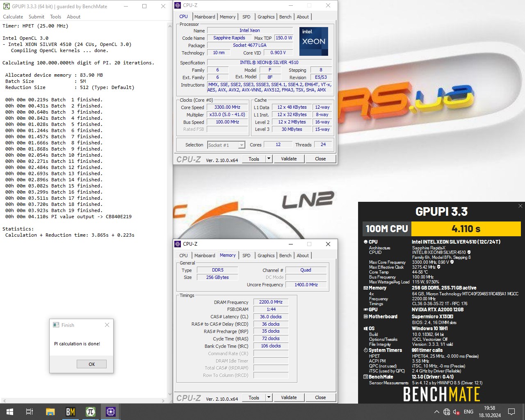The image size is (525, 420).
Task: Click GPUPI output scrollbar up arrow
Action: click(170, 26)
